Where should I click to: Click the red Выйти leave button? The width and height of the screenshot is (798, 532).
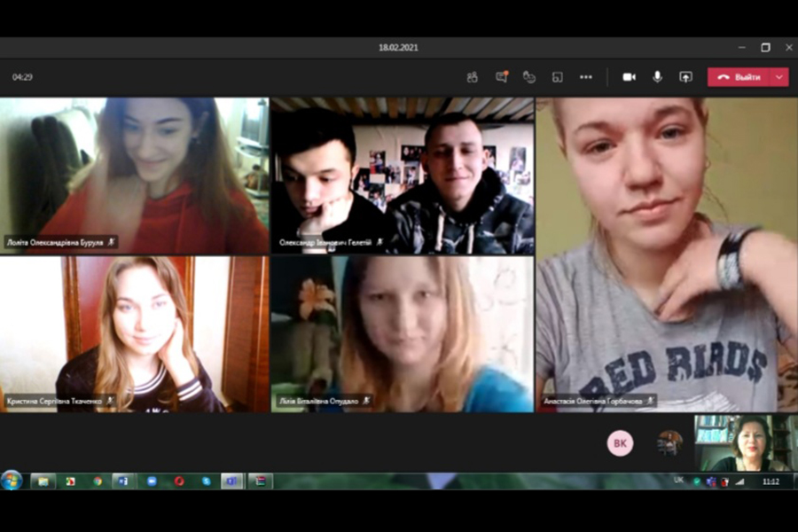tap(739, 77)
